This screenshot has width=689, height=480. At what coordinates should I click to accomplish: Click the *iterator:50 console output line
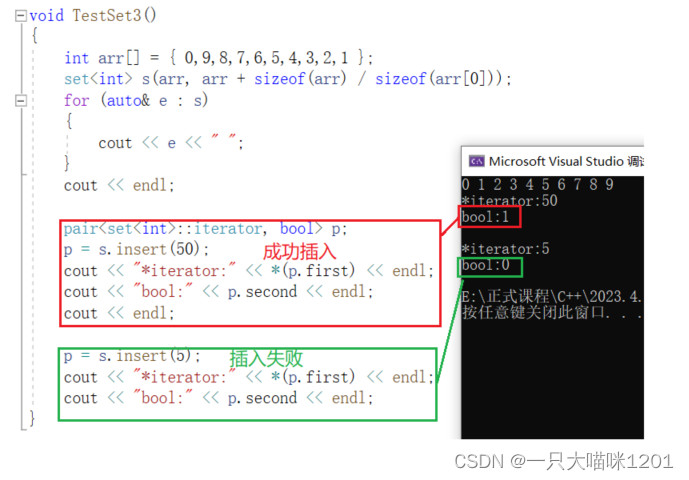(x=510, y=201)
